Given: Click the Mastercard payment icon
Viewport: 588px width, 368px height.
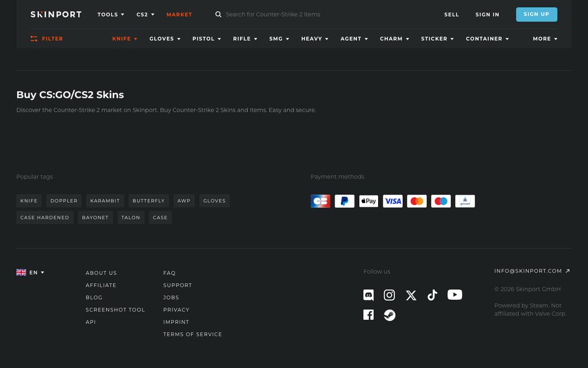Looking at the screenshot, I should 417,201.
